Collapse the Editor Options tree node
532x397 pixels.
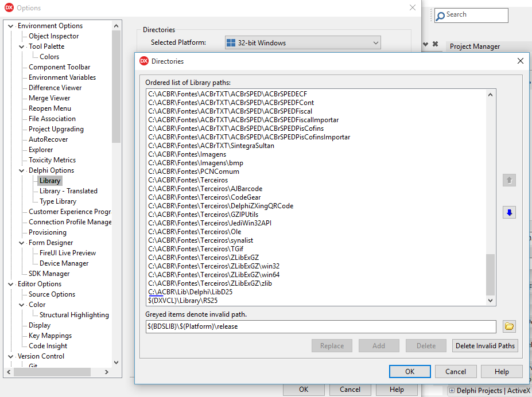click(10, 284)
